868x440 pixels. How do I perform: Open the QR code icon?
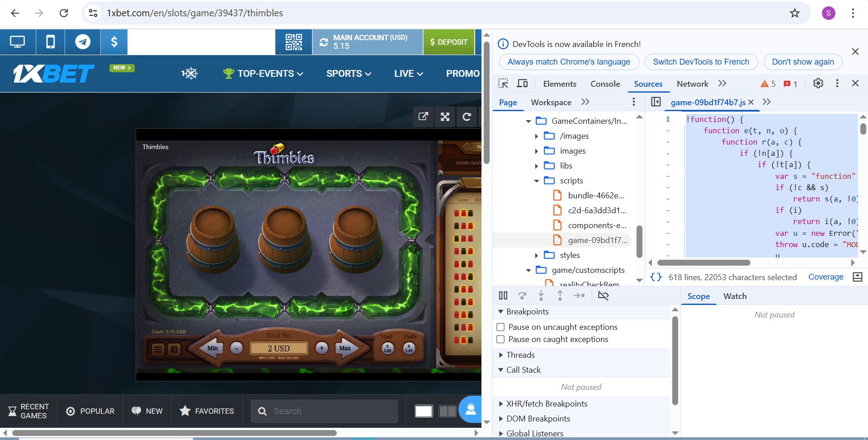[293, 42]
